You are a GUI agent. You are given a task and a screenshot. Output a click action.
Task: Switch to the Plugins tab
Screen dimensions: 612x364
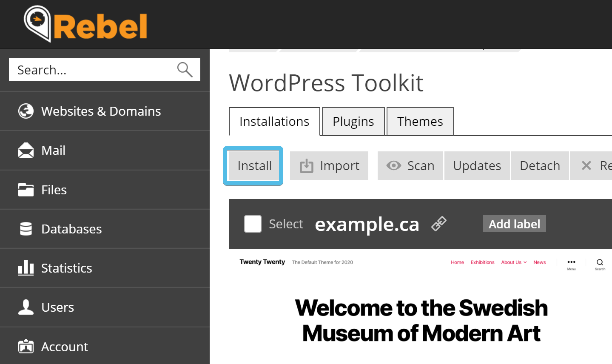point(353,122)
